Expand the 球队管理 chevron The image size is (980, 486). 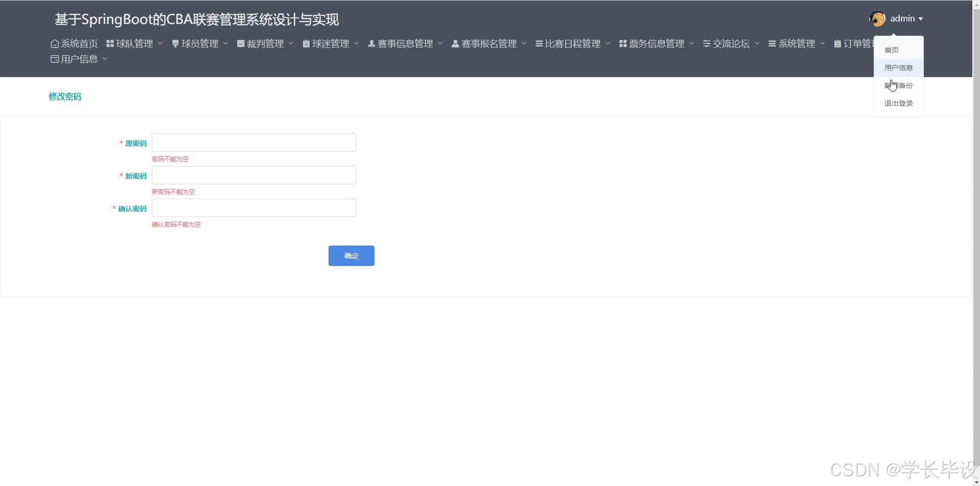160,44
